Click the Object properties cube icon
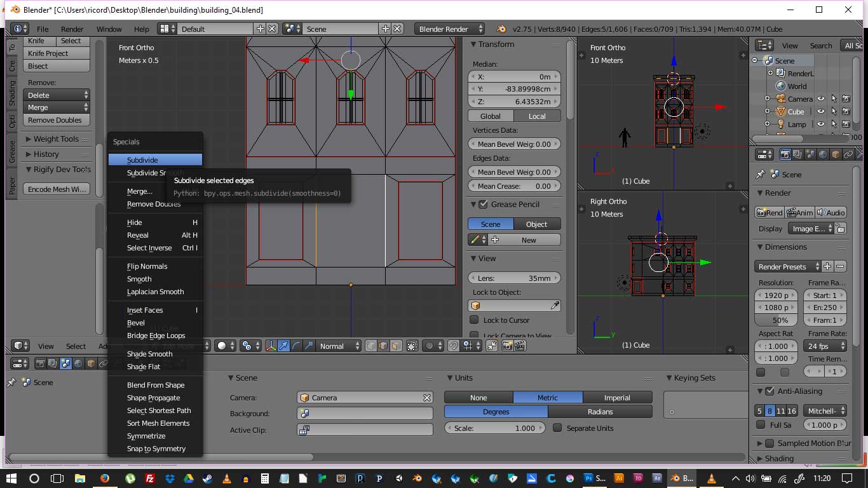868x488 pixels. [x=836, y=154]
